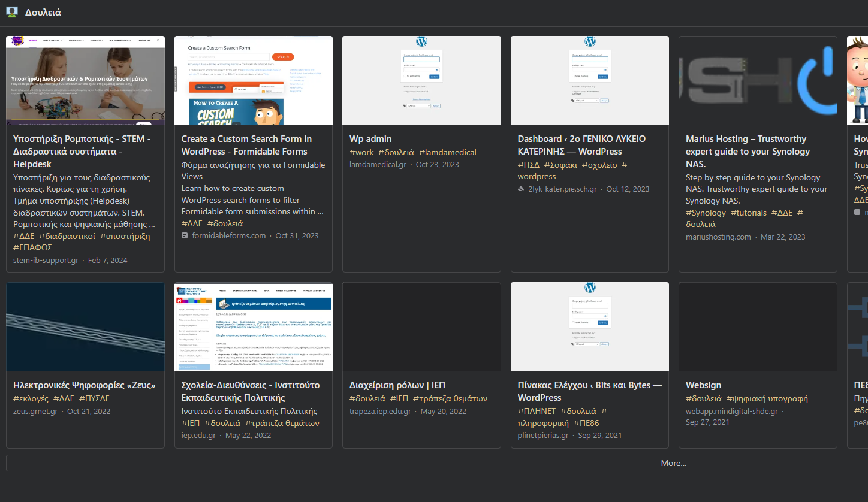Select the #ΕΠΑΦΟΣ tag
868x502 pixels.
point(32,247)
